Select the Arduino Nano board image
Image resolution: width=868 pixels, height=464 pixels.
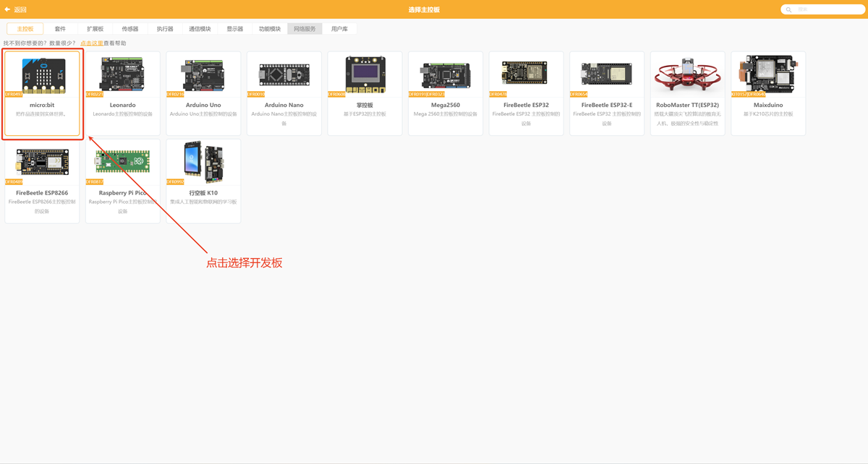pos(284,74)
